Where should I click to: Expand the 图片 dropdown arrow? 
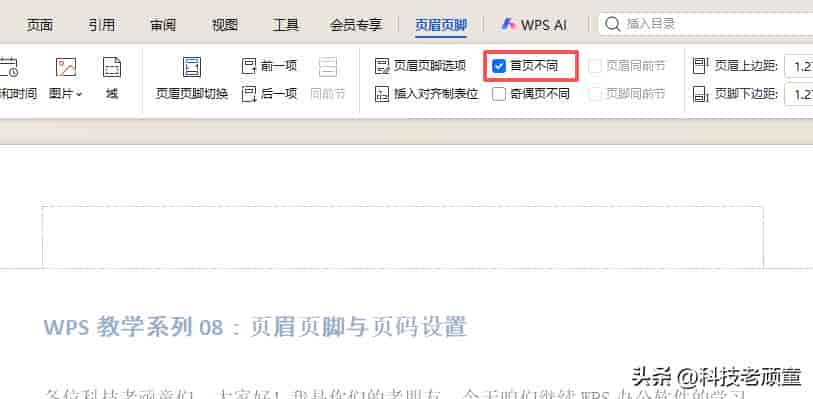pos(79,94)
